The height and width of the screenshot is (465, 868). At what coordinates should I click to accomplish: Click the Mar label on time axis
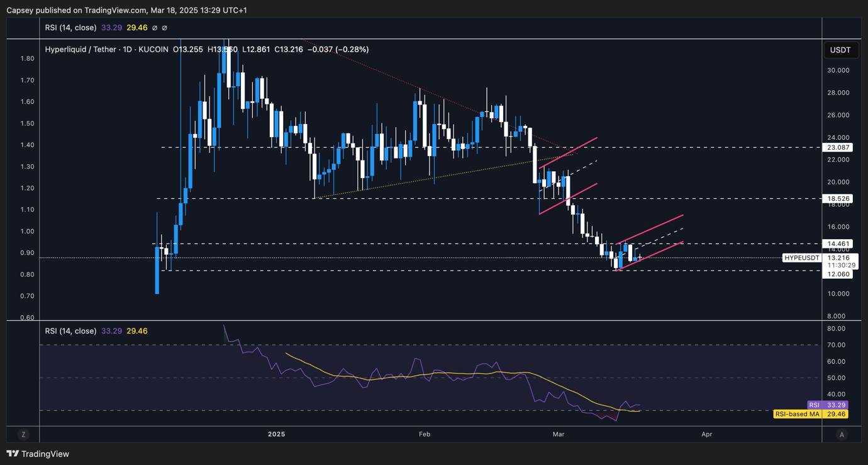pyautogui.click(x=559, y=434)
